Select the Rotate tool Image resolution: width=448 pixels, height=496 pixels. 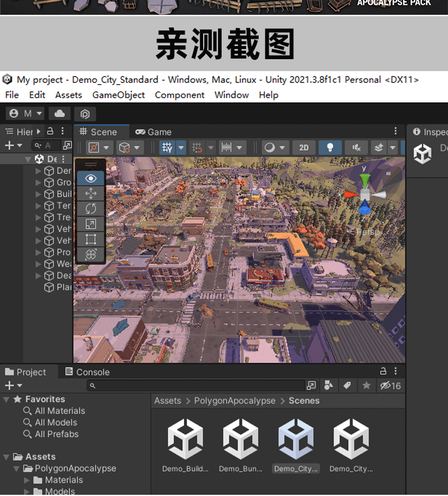point(91,209)
